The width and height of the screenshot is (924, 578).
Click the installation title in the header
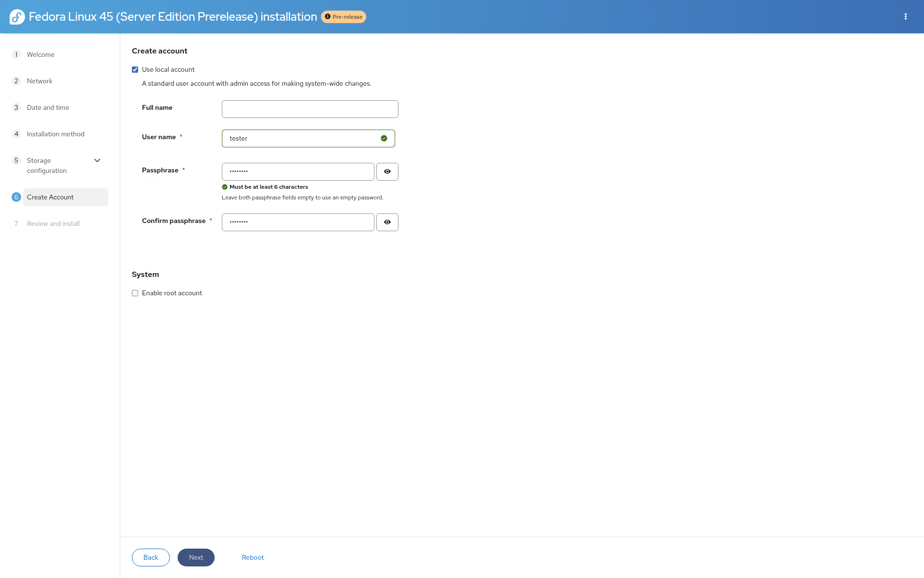click(x=173, y=17)
